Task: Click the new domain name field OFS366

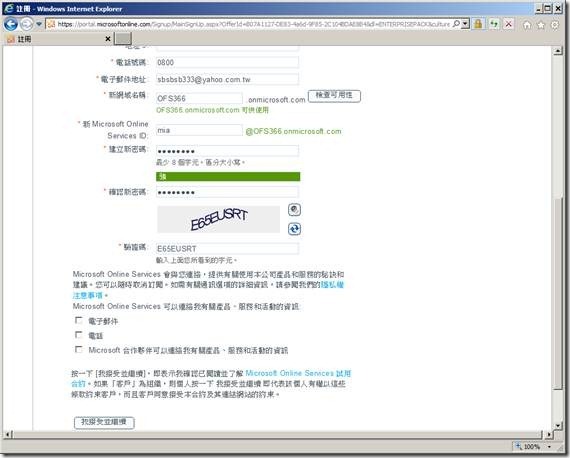Action: tap(199, 98)
